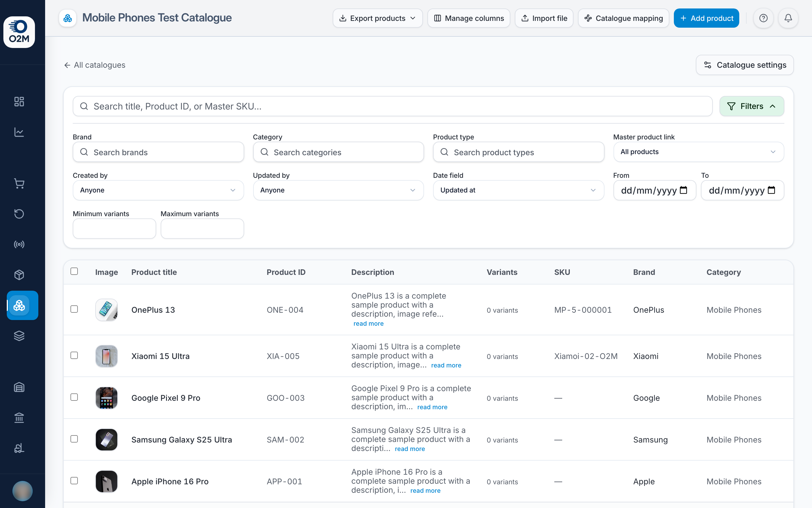Check the Samsung Galaxy S25 Ultra checkbox
The width and height of the screenshot is (812, 508).
(x=74, y=439)
